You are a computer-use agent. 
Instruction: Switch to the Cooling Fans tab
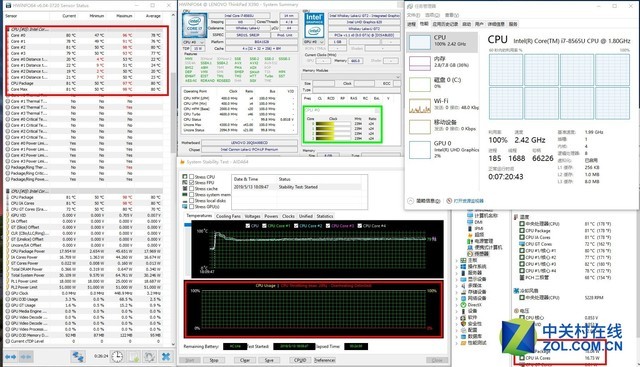228,216
